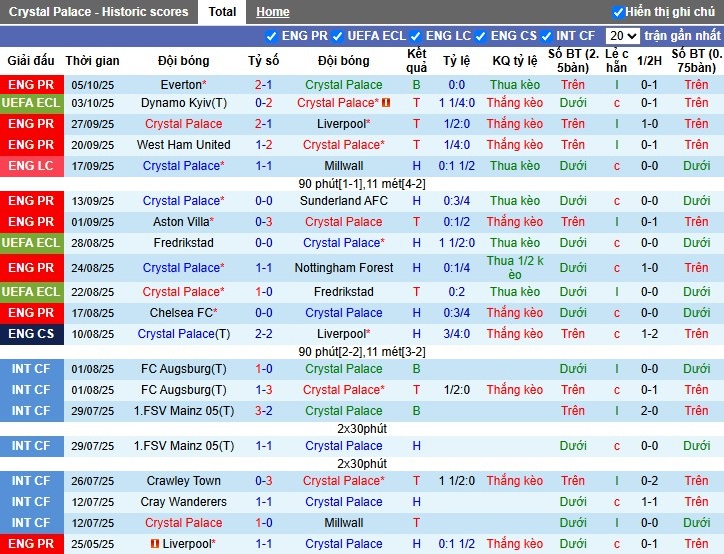Screen dimensions: 724x554
Task: Click the ENG LC league badge
Action: (31, 166)
